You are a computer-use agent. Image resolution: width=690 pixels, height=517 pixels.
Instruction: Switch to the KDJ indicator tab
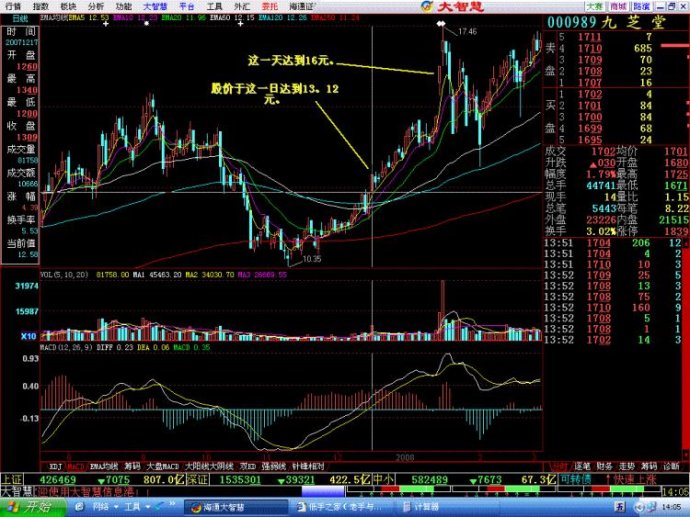coord(55,466)
